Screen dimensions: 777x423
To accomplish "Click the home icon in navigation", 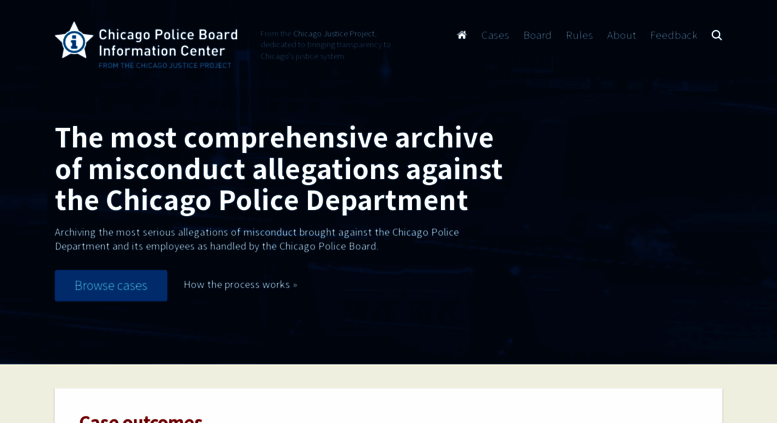I will click(462, 35).
